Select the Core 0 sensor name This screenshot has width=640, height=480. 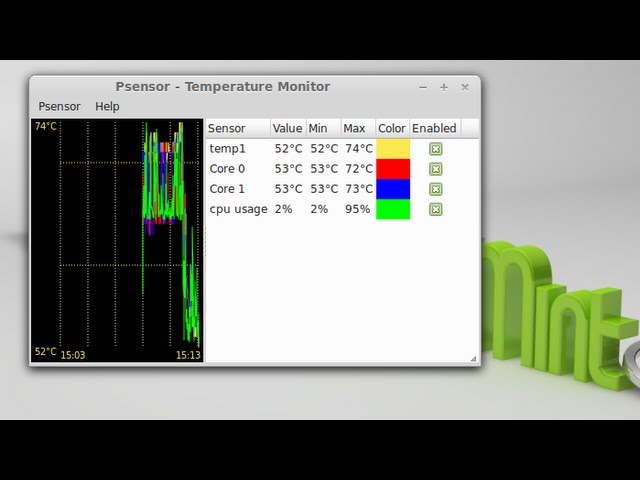tap(227, 169)
